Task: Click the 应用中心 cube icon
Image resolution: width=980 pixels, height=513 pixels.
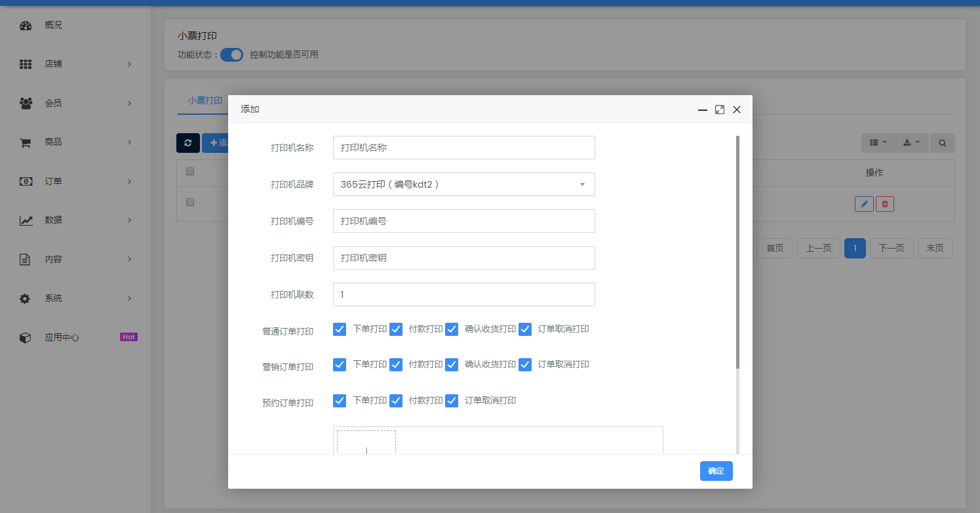Action: [25, 338]
